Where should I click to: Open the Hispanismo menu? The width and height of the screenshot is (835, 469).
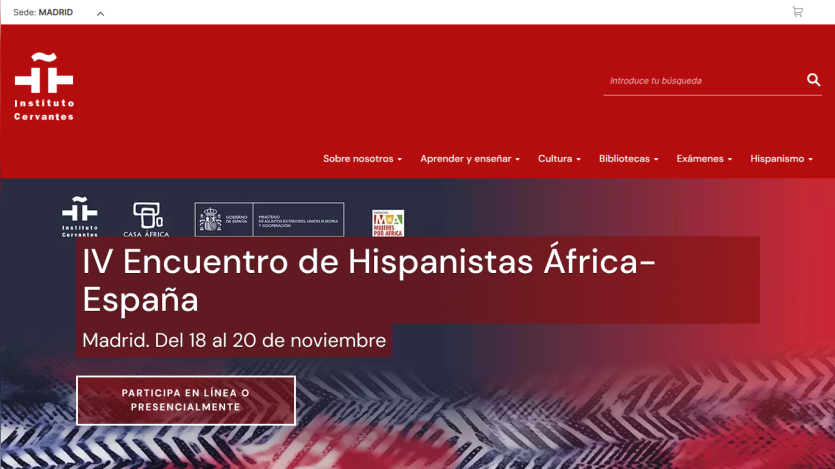(x=781, y=159)
